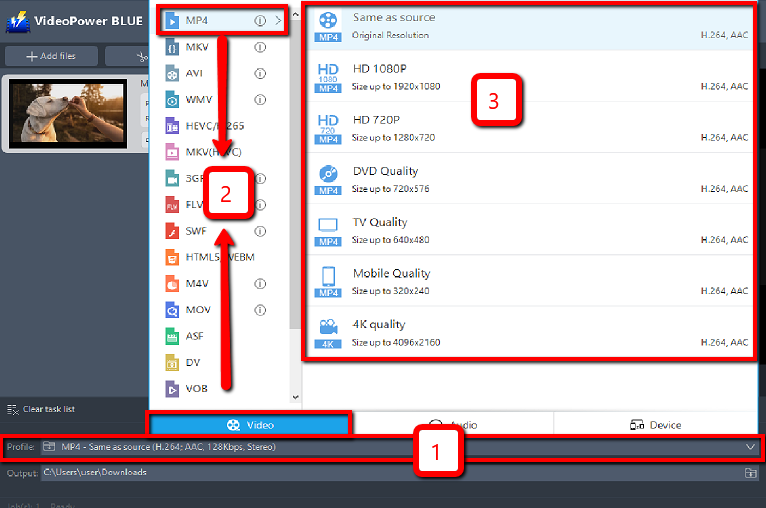Click the MP4 format icon in the list
The image size is (766, 508).
pyautogui.click(x=172, y=21)
